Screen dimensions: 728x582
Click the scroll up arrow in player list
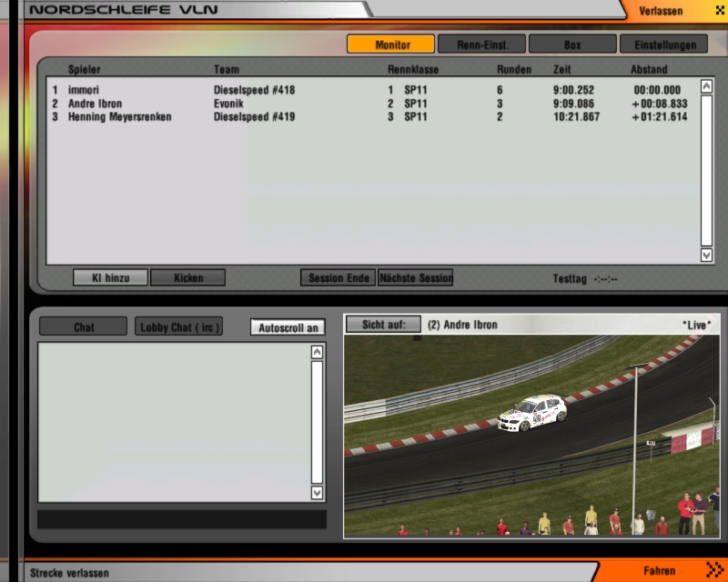706,86
